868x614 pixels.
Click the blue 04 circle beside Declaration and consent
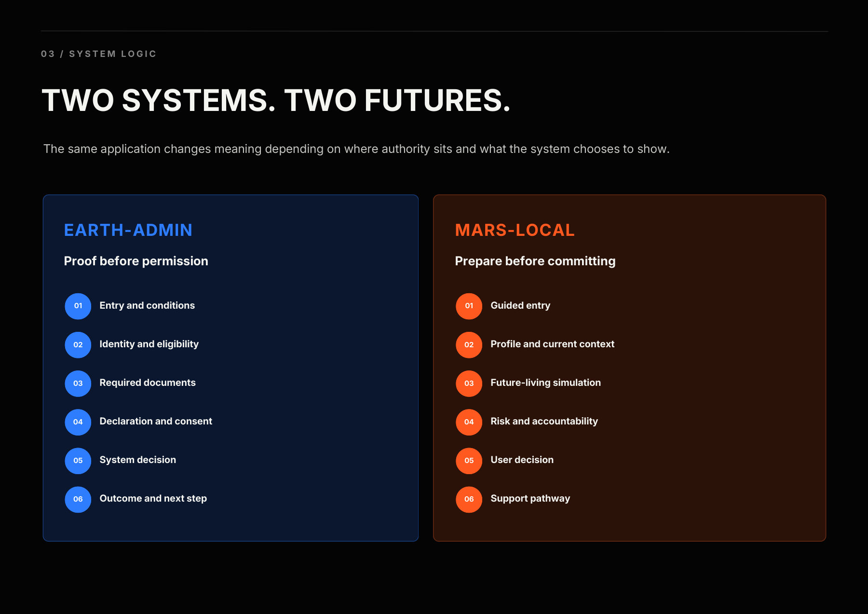(x=78, y=422)
